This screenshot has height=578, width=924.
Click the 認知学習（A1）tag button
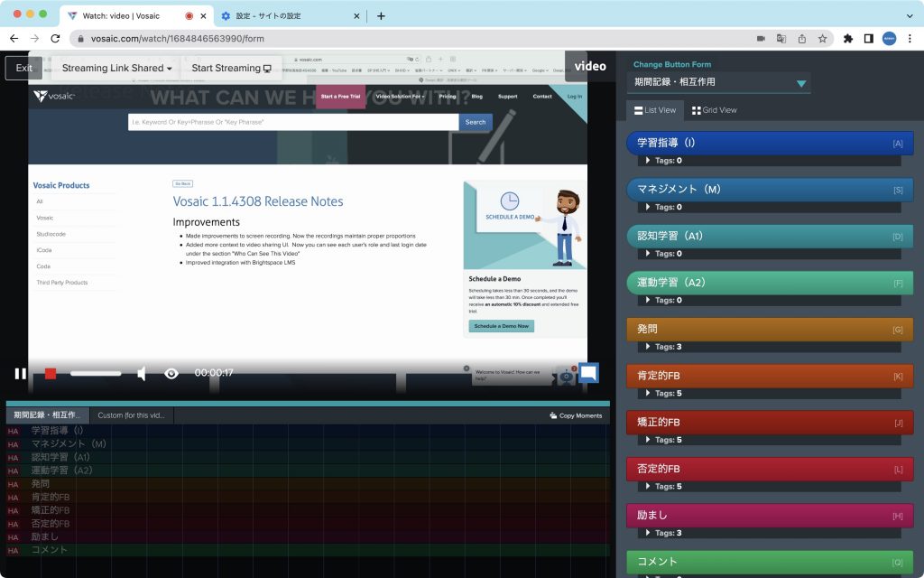click(770, 236)
